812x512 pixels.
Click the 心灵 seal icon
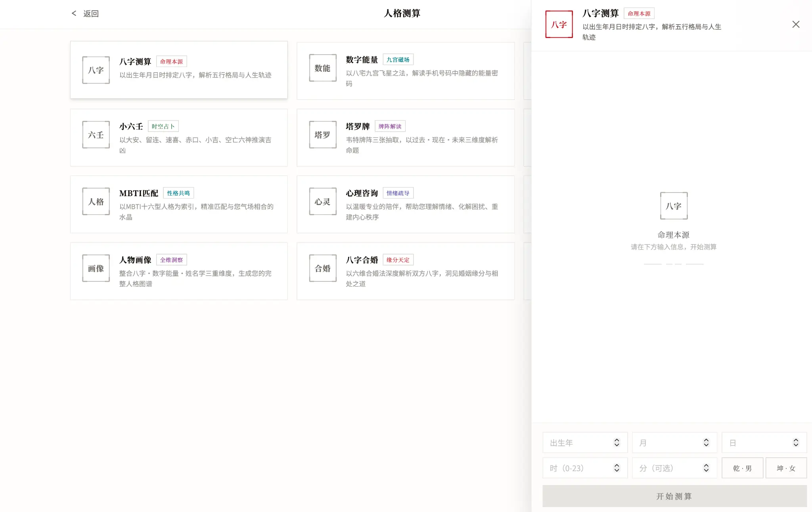click(x=323, y=202)
